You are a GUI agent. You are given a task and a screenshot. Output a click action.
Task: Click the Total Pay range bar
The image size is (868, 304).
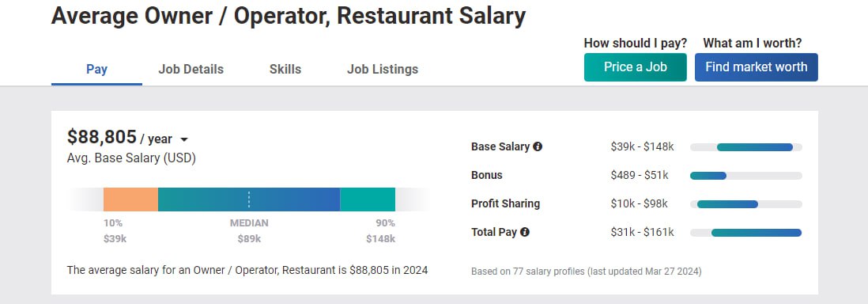(745, 233)
